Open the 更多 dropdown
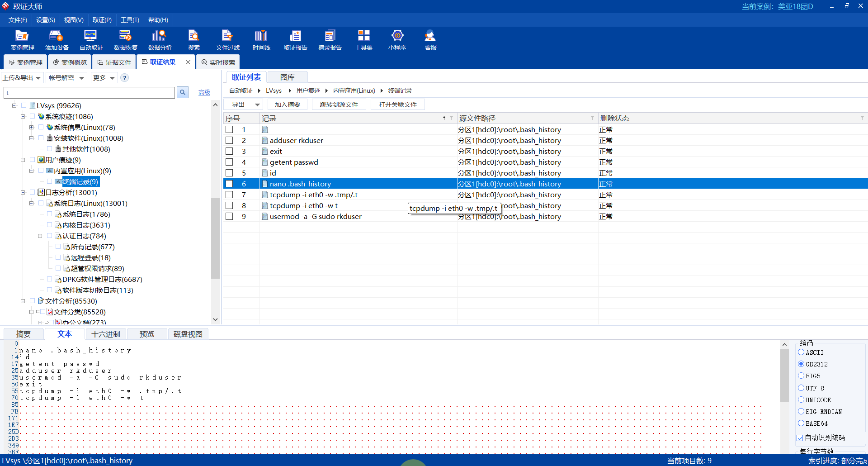The image size is (868, 466). pos(104,78)
